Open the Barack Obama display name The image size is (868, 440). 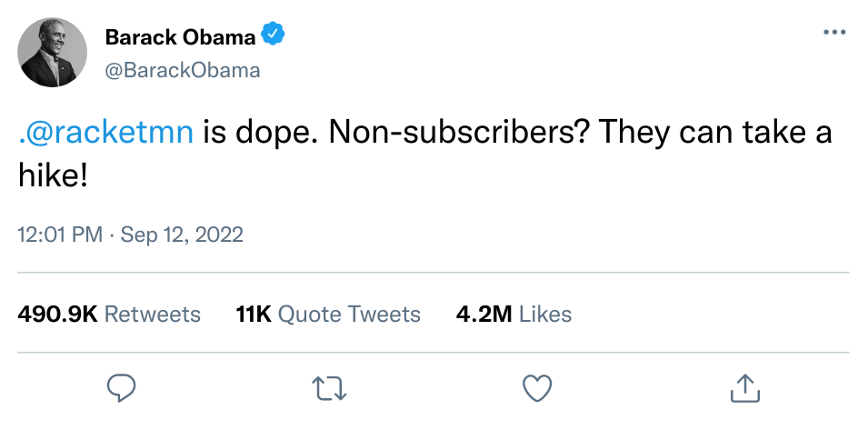(x=181, y=37)
